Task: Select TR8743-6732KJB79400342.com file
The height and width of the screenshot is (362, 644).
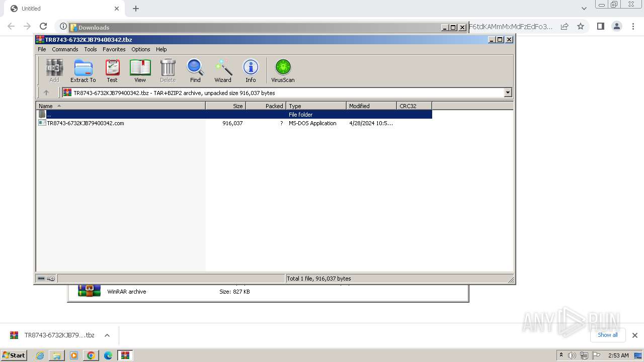Action: click(x=234, y=123)
